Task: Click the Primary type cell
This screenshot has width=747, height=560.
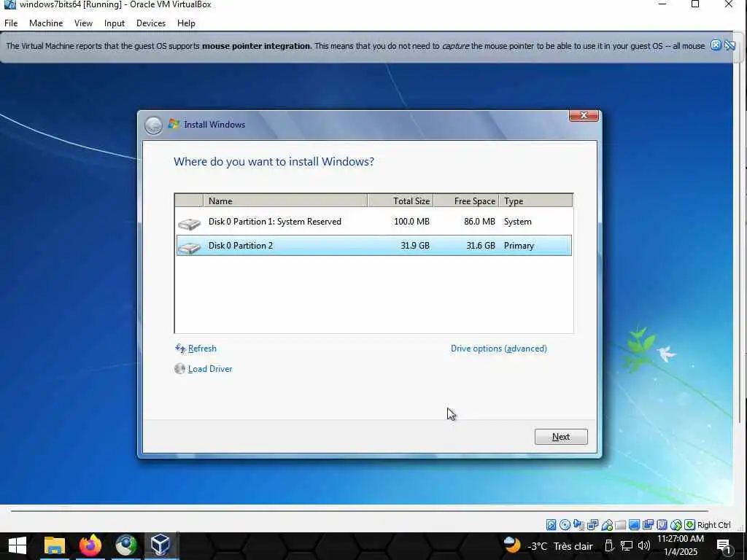Action: [x=519, y=246]
